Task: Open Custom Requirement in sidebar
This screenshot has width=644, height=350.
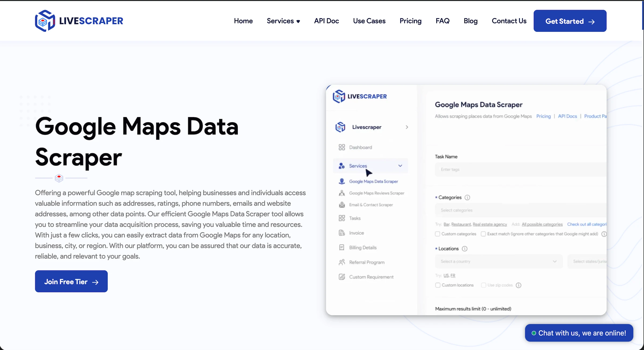Action: pyautogui.click(x=371, y=277)
